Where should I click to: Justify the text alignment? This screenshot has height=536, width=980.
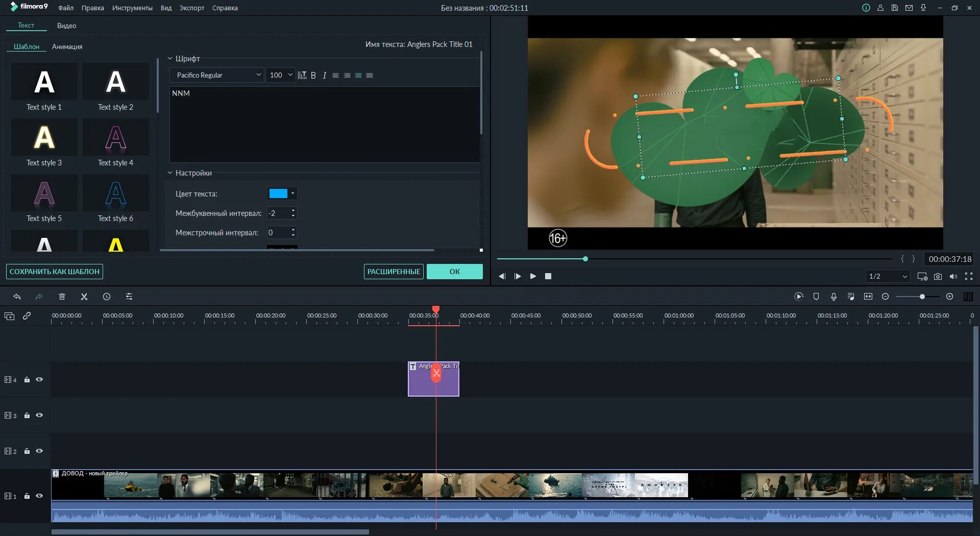coord(370,75)
